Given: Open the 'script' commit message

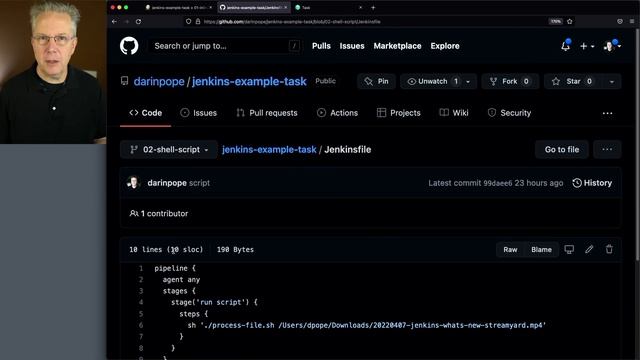Looking at the screenshot, I should pyautogui.click(x=200, y=183).
